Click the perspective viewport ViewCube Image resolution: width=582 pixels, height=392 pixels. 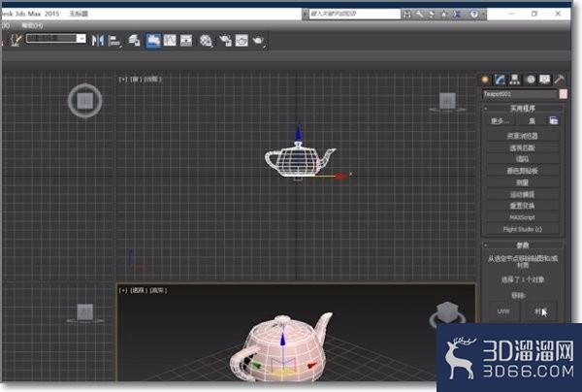pyautogui.click(x=447, y=314)
